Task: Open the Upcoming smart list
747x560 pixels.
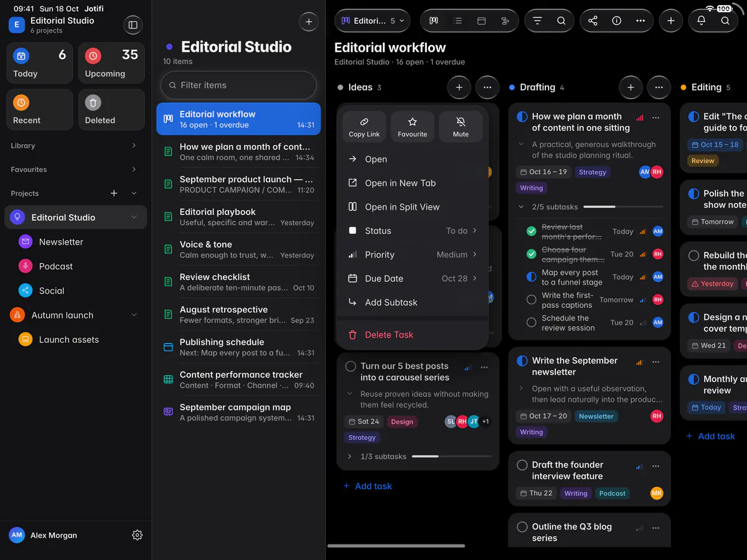Action: tap(111, 63)
